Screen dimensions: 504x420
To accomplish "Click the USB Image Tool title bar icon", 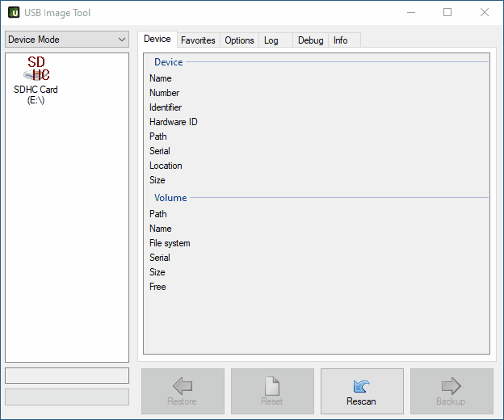I will [x=14, y=13].
